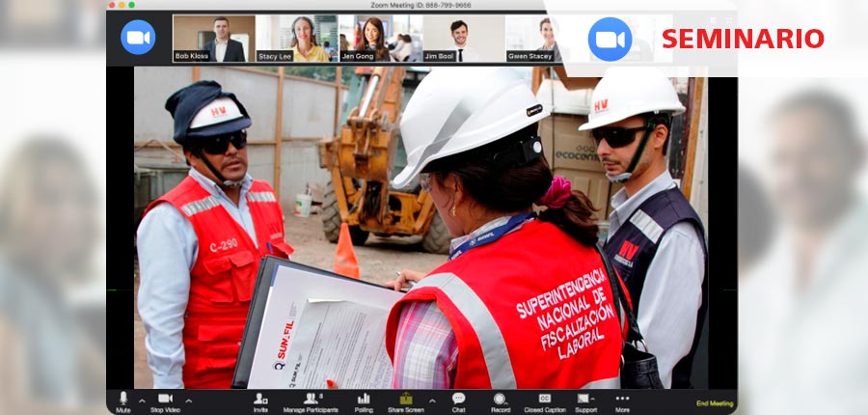Click the Zoom logo left of thumbnails
Viewport: 868px width, 415px height.
tap(138, 38)
